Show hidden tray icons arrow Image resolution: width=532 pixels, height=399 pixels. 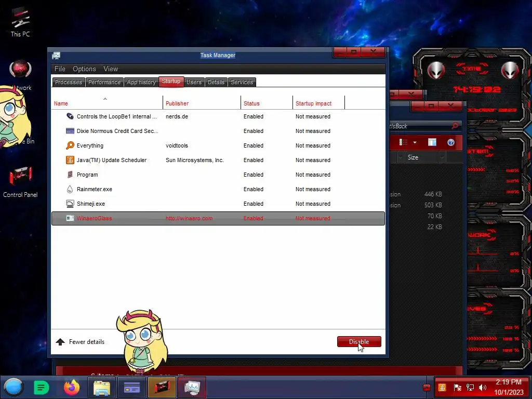pyautogui.click(x=427, y=388)
